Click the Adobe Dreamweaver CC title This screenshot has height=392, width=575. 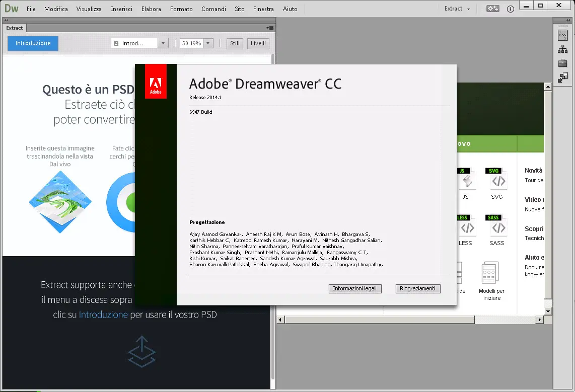265,84
